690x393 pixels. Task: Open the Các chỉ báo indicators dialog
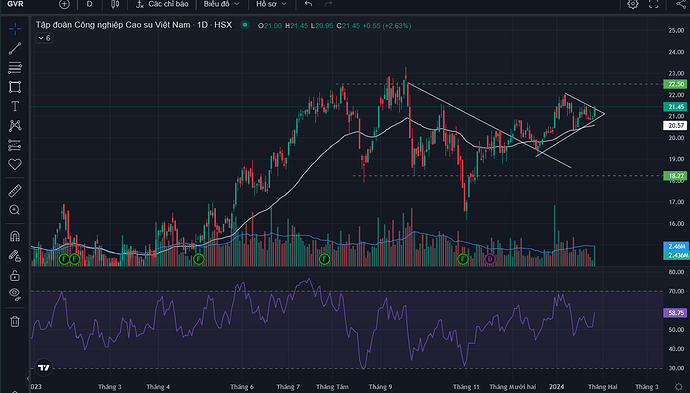click(162, 4)
